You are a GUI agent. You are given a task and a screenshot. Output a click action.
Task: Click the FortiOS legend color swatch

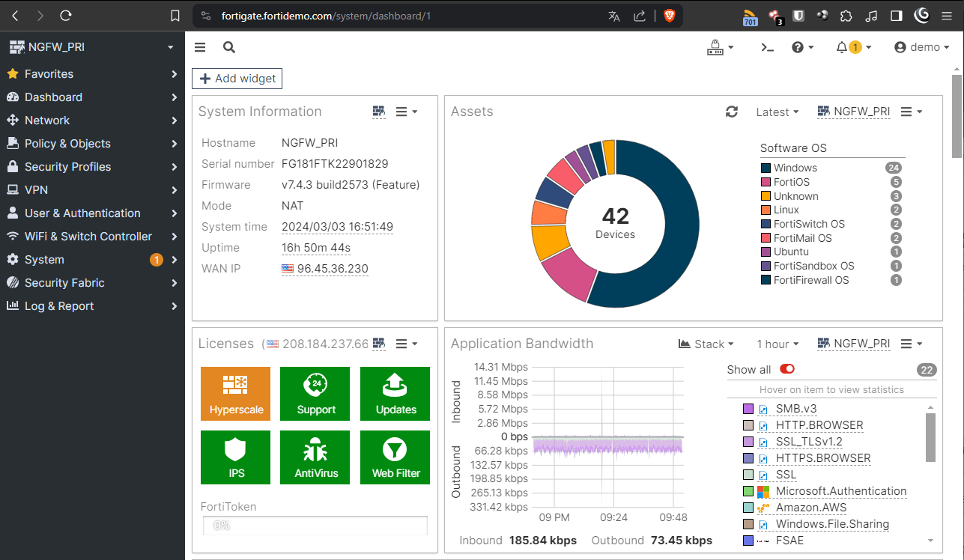tap(766, 182)
